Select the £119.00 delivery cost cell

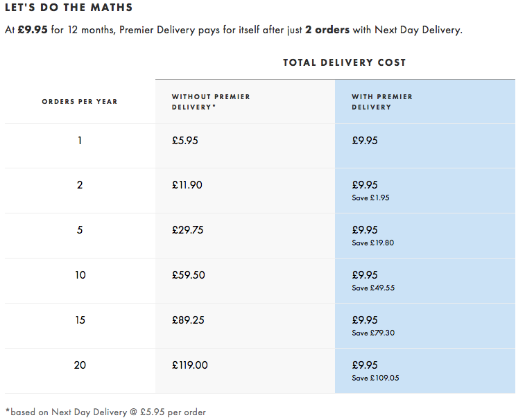(190, 365)
